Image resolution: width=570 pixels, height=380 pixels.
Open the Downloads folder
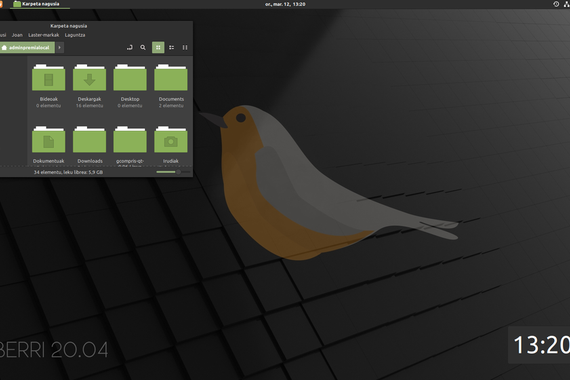(x=89, y=140)
